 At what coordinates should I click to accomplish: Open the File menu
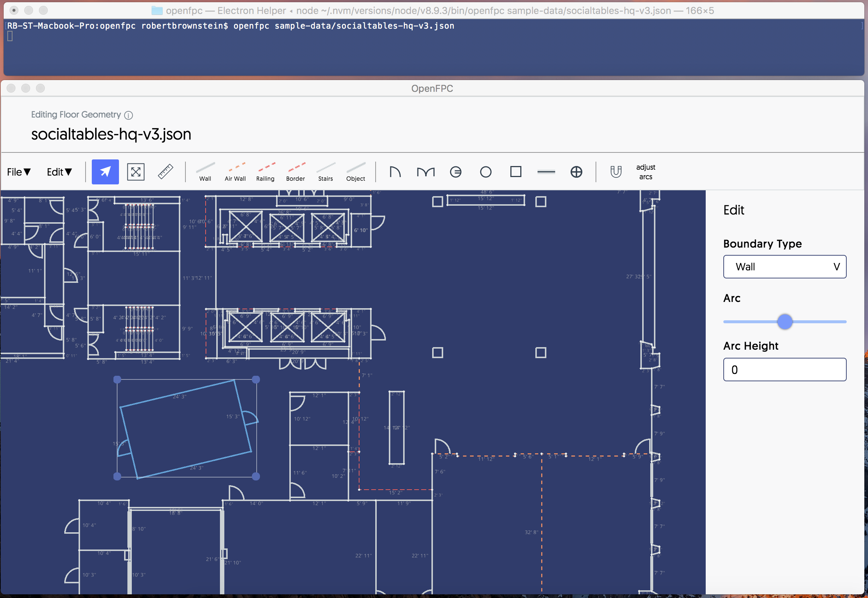tap(18, 172)
